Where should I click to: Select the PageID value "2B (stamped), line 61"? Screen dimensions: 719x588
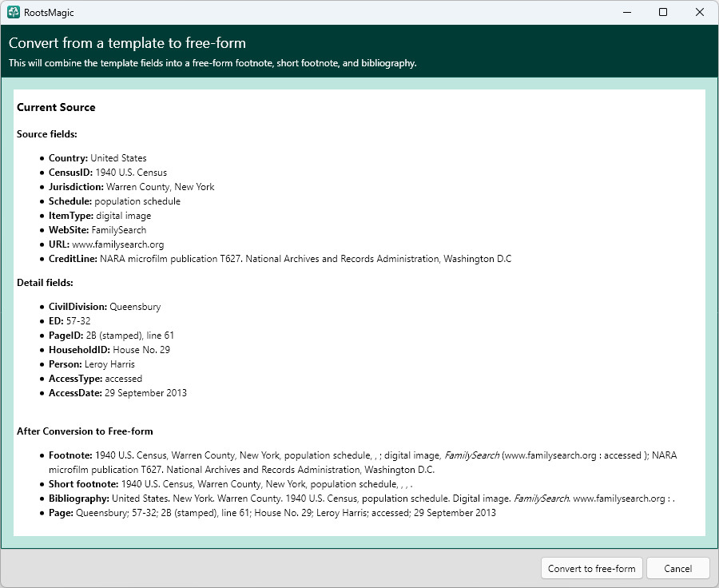(129, 336)
